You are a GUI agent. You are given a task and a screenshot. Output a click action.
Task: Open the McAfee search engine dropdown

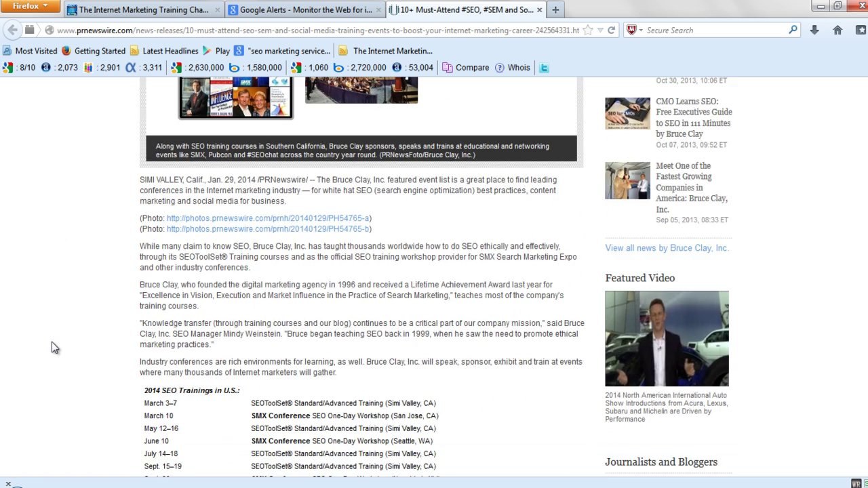(x=633, y=30)
